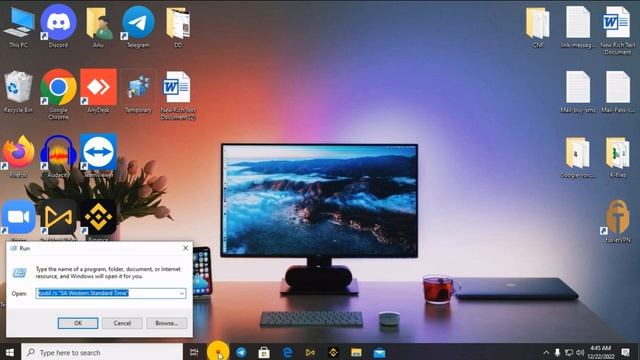Open the microphone tray icon
The width and height of the screenshot is (640, 360).
557,352
